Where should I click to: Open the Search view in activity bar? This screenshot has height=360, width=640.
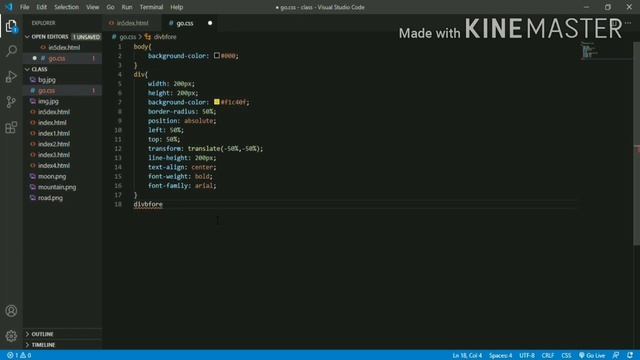(x=11, y=51)
